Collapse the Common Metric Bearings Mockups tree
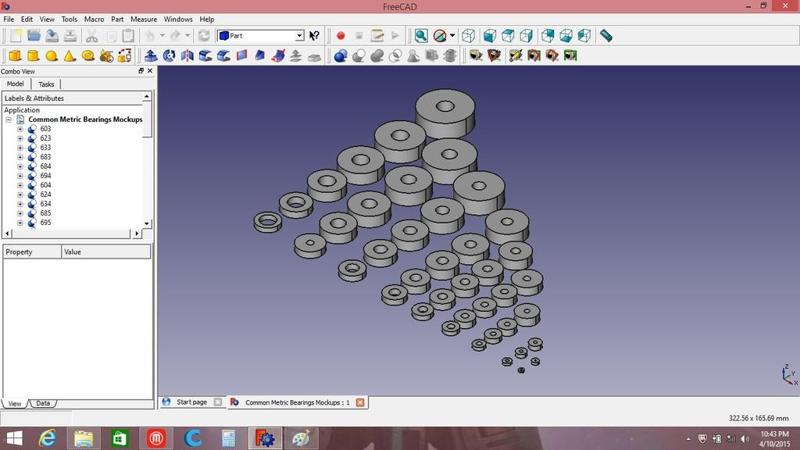This screenshot has height=450, width=800. (9, 119)
